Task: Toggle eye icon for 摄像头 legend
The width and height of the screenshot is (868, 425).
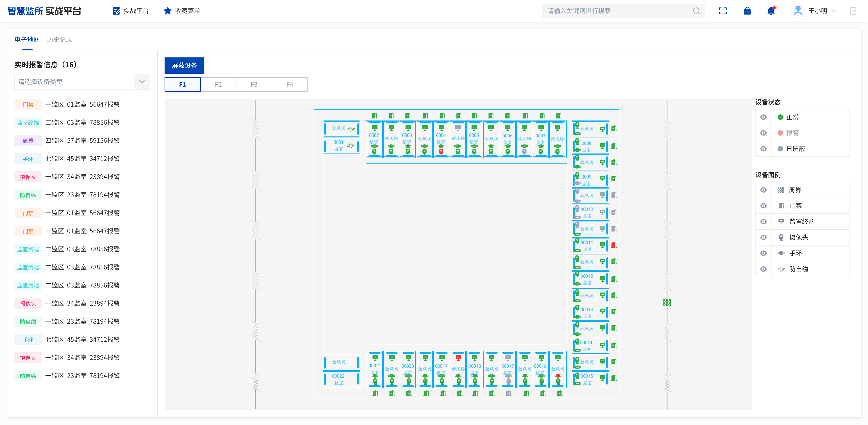Action: coord(764,237)
